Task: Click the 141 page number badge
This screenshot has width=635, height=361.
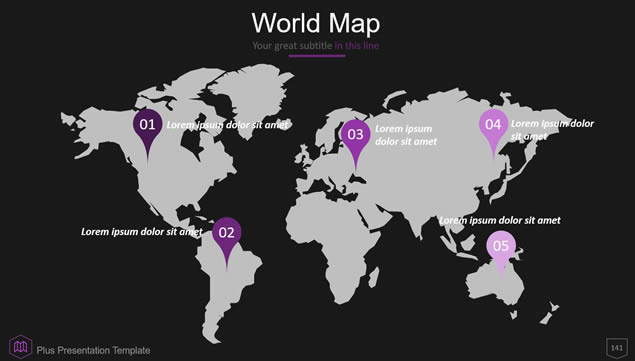Action: [x=617, y=348]
